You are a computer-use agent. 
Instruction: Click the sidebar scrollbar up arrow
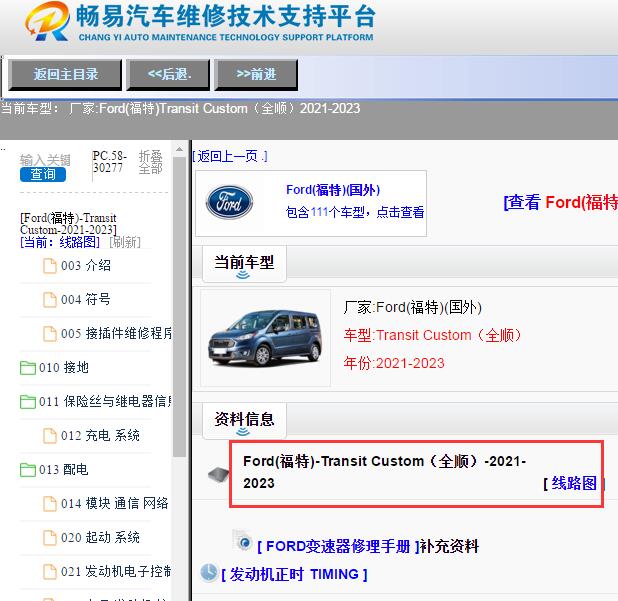(x=179, y=149)
